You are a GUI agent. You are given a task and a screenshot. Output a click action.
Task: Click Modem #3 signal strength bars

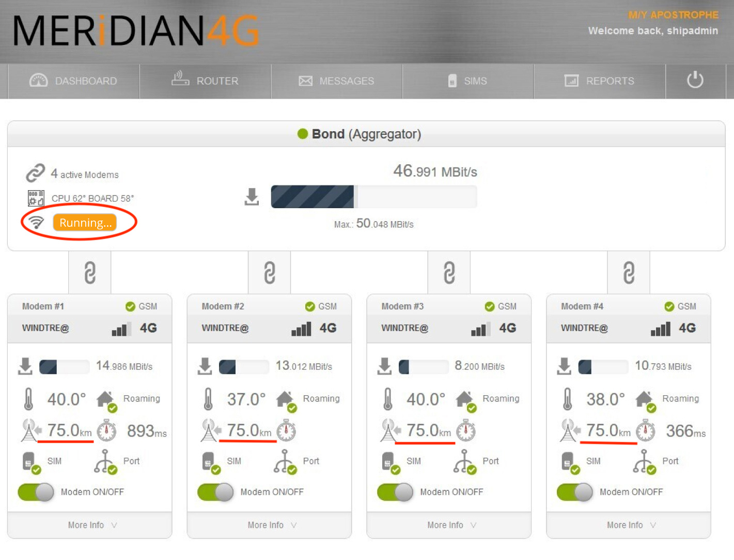point(481,329)
